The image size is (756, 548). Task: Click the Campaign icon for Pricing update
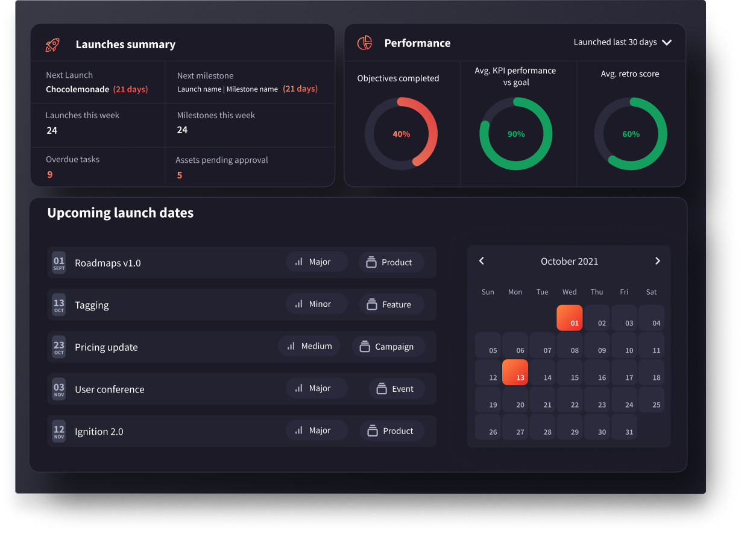pos(366,346)
